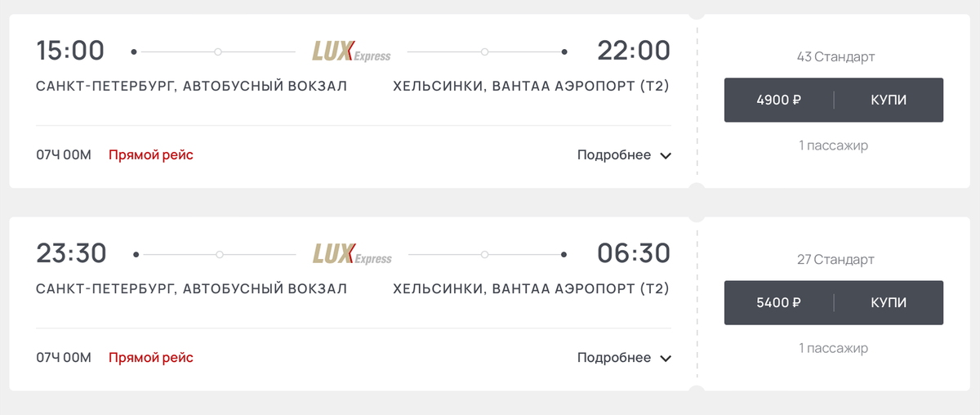Click the second intermediate stop circle on the 23:30 route
This screenshot has width=980, height=415.
coord(485,255)
